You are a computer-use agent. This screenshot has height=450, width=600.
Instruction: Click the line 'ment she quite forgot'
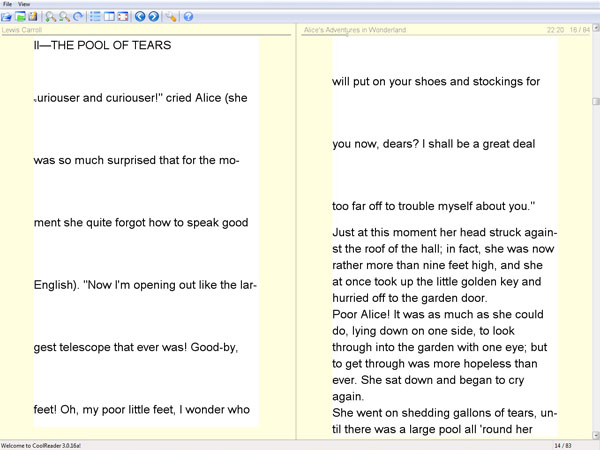click(x=141, y=223)
